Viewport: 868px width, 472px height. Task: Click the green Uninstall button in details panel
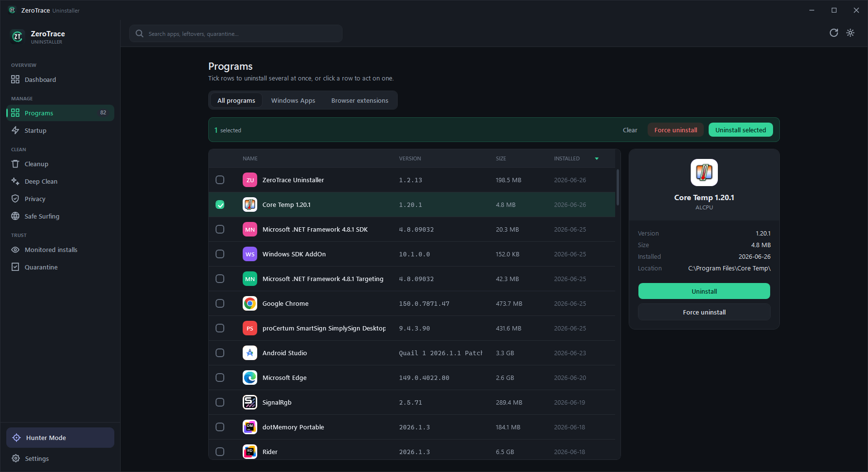704,291
